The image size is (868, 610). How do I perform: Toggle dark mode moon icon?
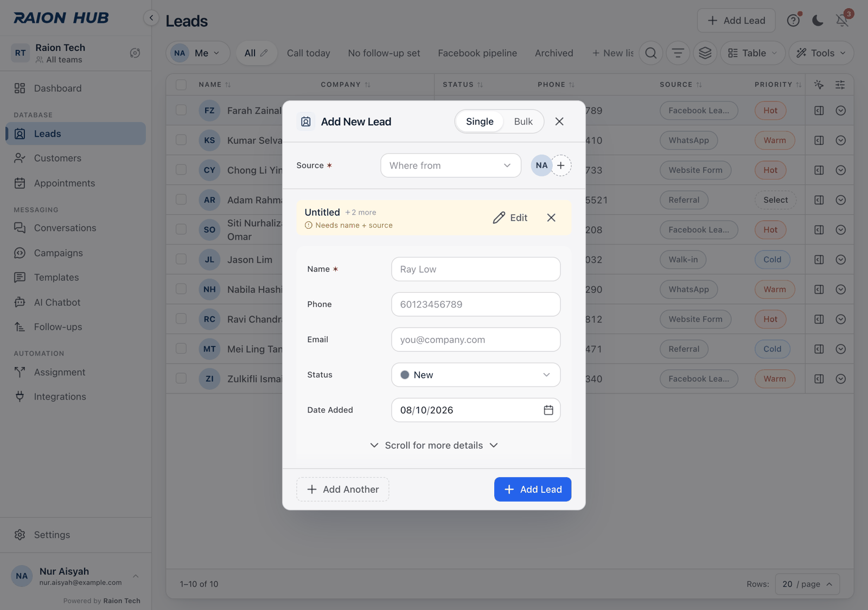tap(818, 21)
